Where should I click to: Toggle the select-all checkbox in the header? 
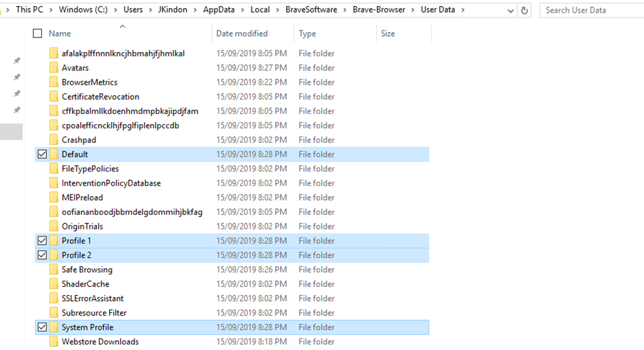coord(38,33)
